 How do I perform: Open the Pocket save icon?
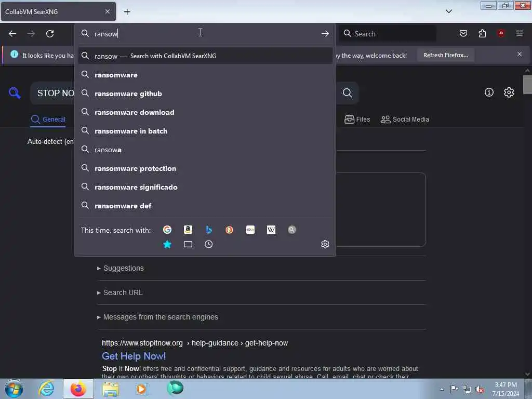(463, 33)
